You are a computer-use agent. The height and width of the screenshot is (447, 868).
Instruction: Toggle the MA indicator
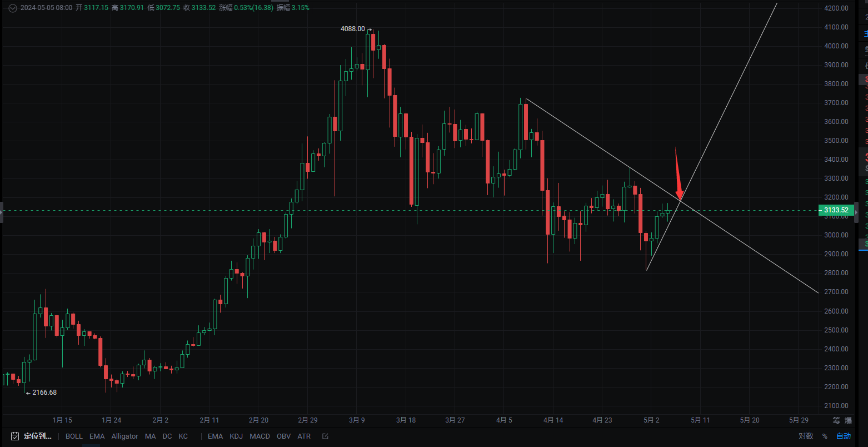point(150,436)
